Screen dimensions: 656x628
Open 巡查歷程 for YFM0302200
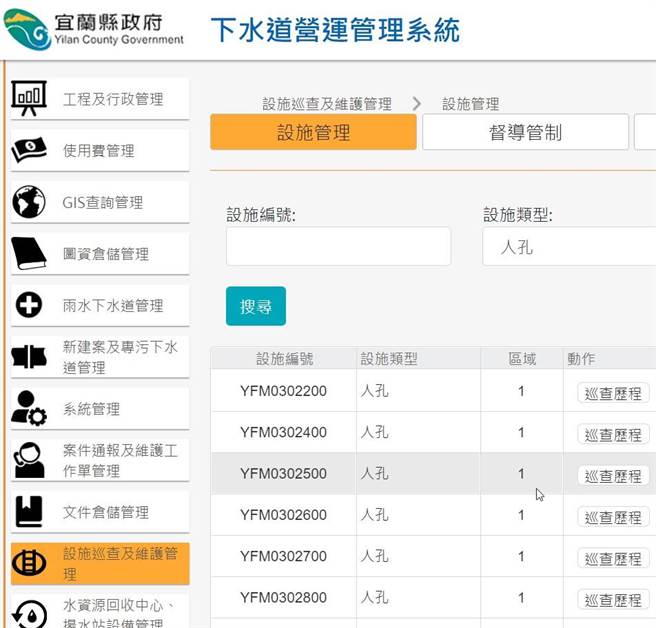coord(613,393)
